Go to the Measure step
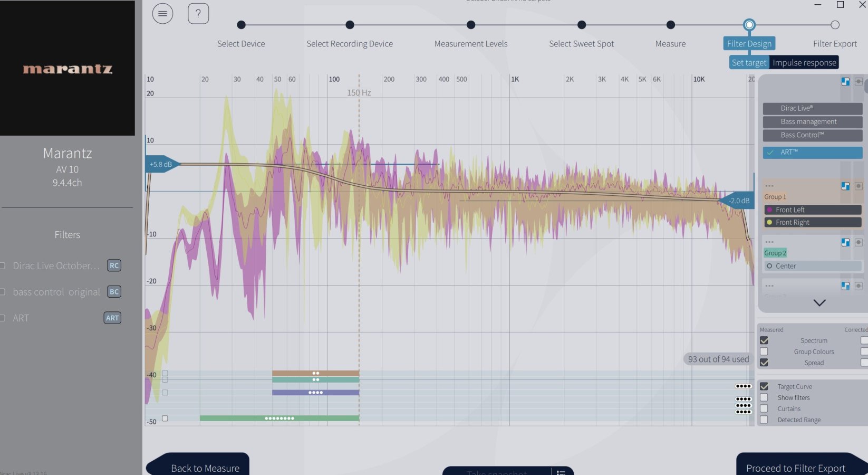This screenshot has width=868, height=475. [670, 25]
